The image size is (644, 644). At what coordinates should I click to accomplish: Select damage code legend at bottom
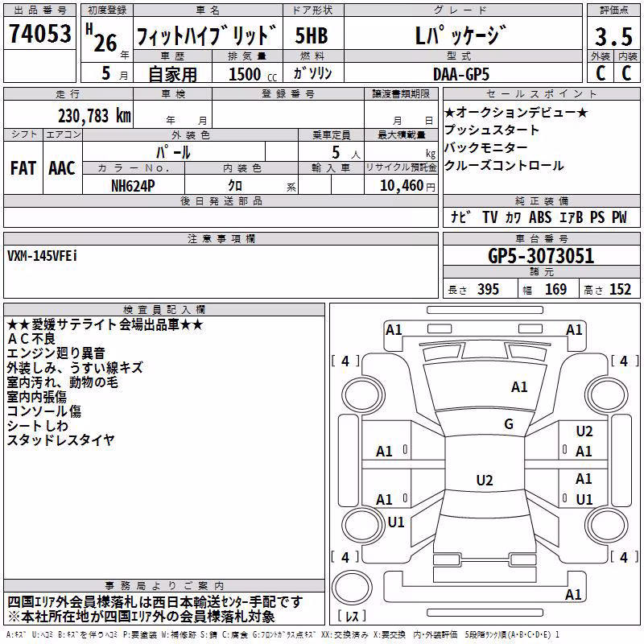click(283, 635)
